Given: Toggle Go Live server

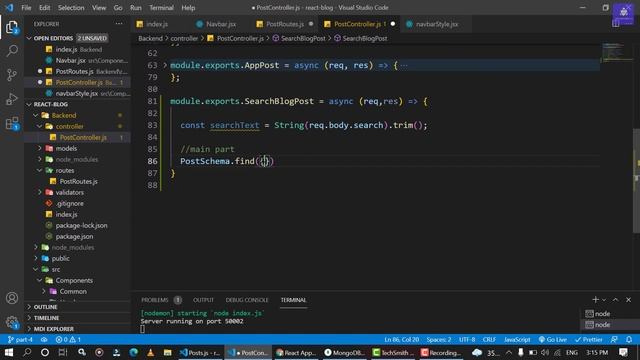Looking at the screenshot, I should click(553, 339).
